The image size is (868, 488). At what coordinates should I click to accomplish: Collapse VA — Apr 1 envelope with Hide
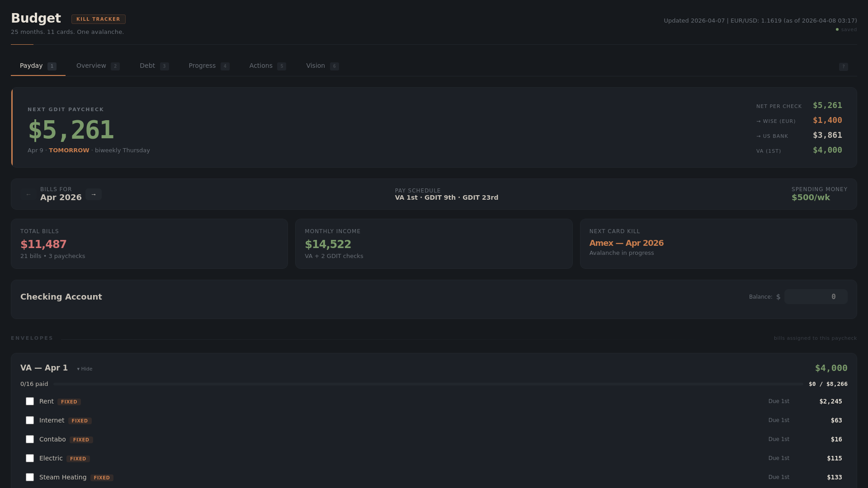(85, 369)
